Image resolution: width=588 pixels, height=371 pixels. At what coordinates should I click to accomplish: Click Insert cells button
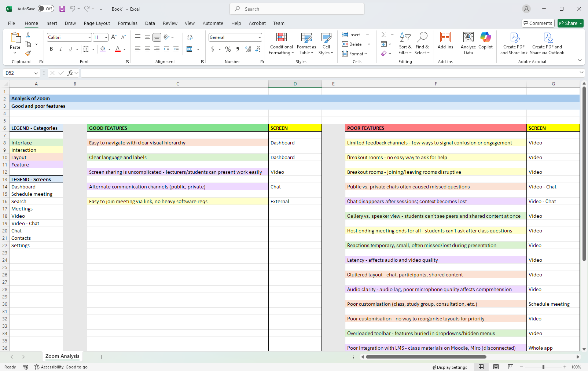point(352,35)
